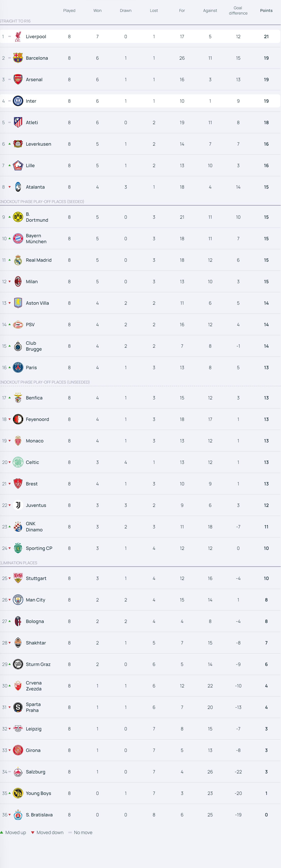Select the Points column header
This screenshot has height=868, width=281.
click(x=266, y=10)
